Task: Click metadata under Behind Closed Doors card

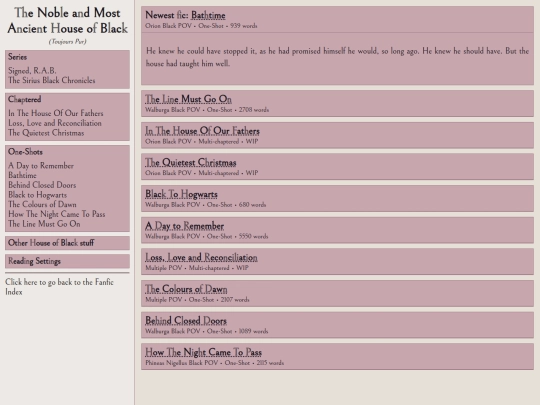Action: [x=206, y=331]
